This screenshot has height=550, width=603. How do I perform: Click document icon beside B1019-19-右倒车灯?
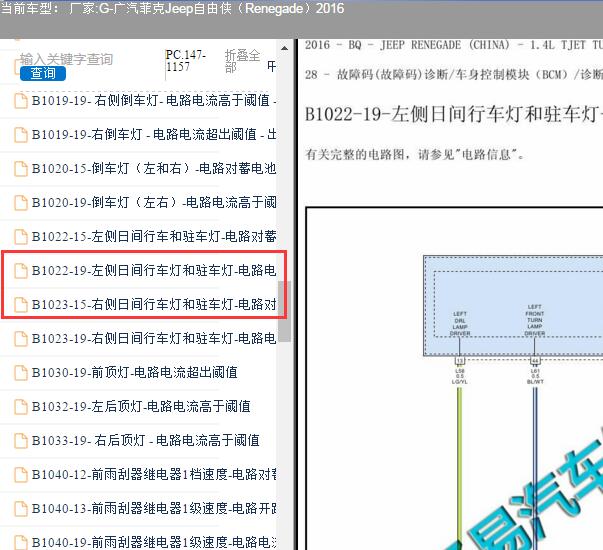(x=21, y=135)
